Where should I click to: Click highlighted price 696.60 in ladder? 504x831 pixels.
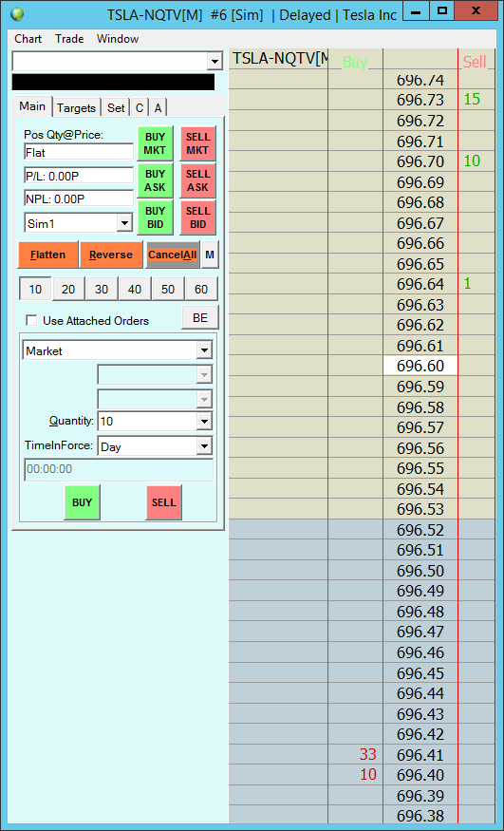(420, 366)
